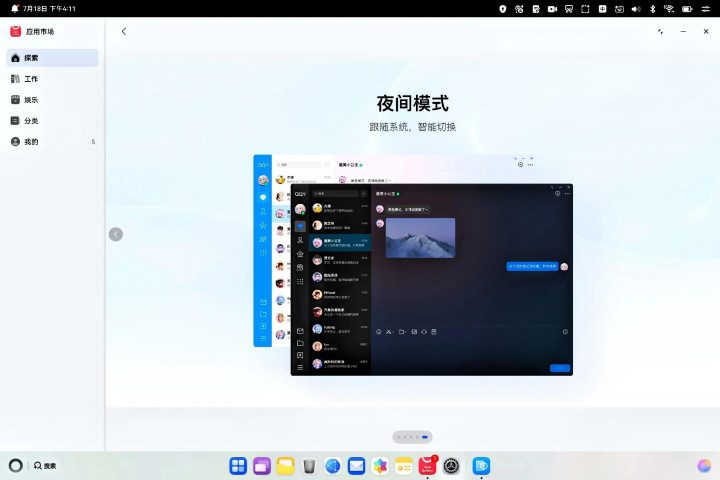Open the app launcher grid in dock
Image resolution: width=720 pixels, height=480 pixels.
click(x=238, y=466)
